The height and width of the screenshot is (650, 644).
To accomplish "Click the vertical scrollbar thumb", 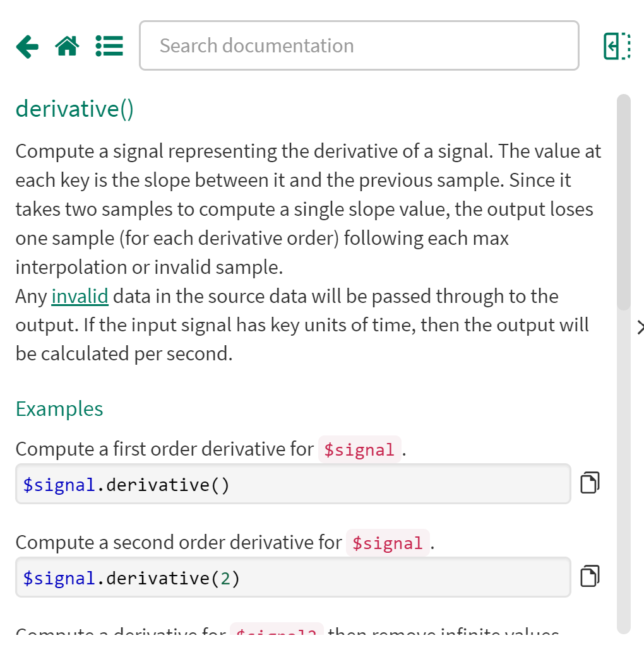I will click(623, 202).
